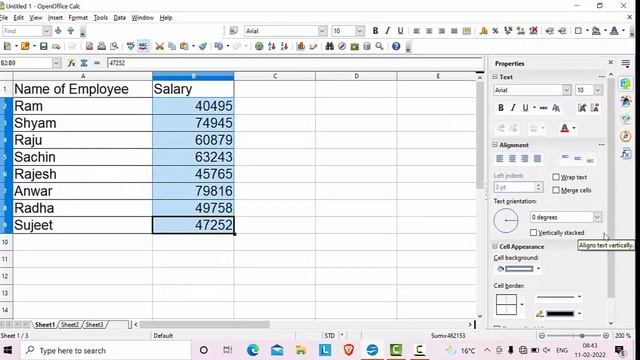Click the Sort Ascending icon
This screenshot has height=360, width=640.
coord(272,46)
